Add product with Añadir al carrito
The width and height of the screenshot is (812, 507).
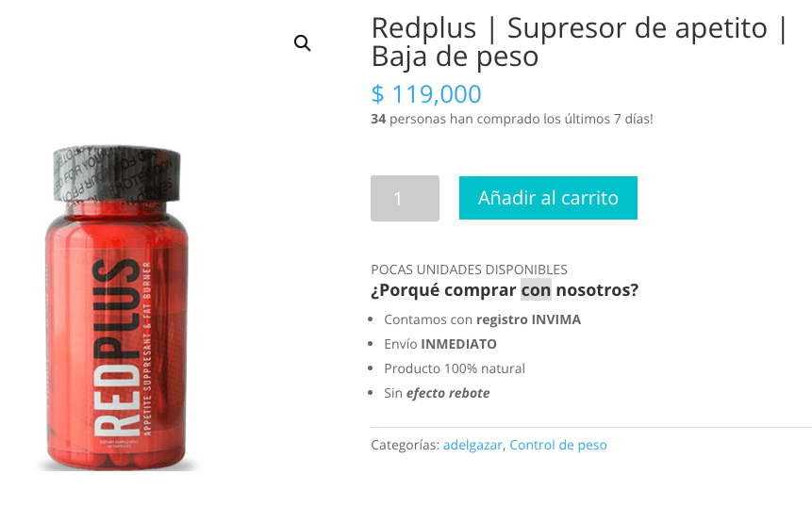(548, 198)
